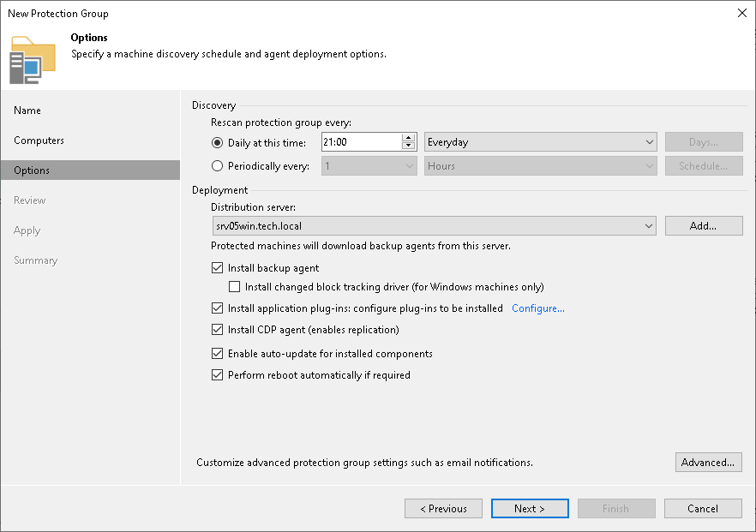Disable Install application plug-ins
The height and width of the screenshot is (532, 756).
point(217,308)
